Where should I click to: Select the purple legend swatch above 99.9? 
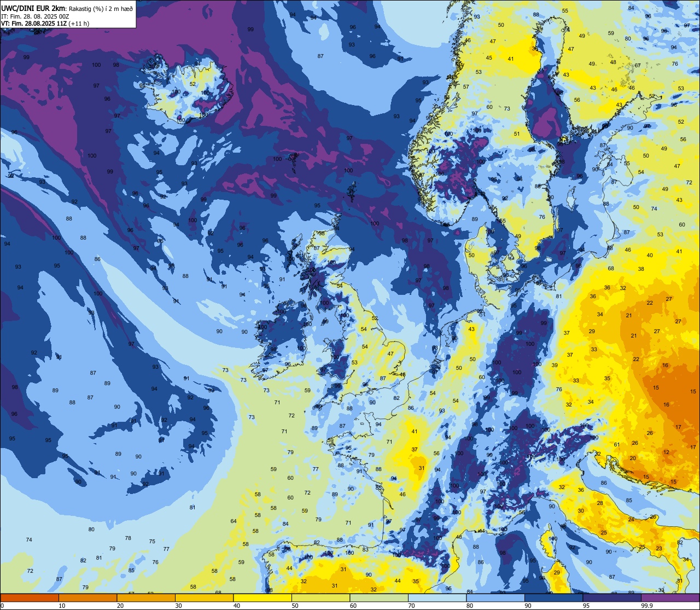[670, 597]
